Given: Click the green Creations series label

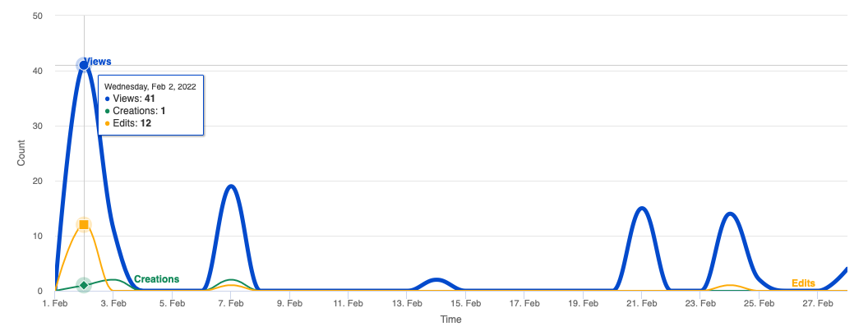Looking at the screenshot, I should (156, 279).
